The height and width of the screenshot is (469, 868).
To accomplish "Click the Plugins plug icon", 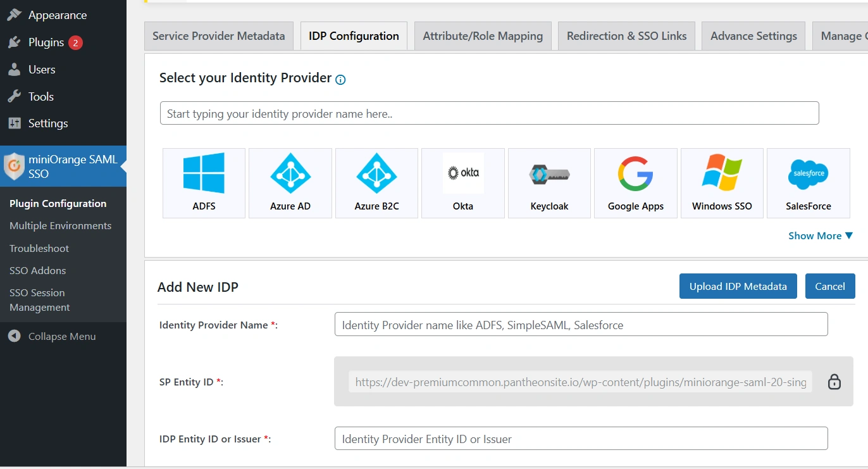I will (14, 42).
